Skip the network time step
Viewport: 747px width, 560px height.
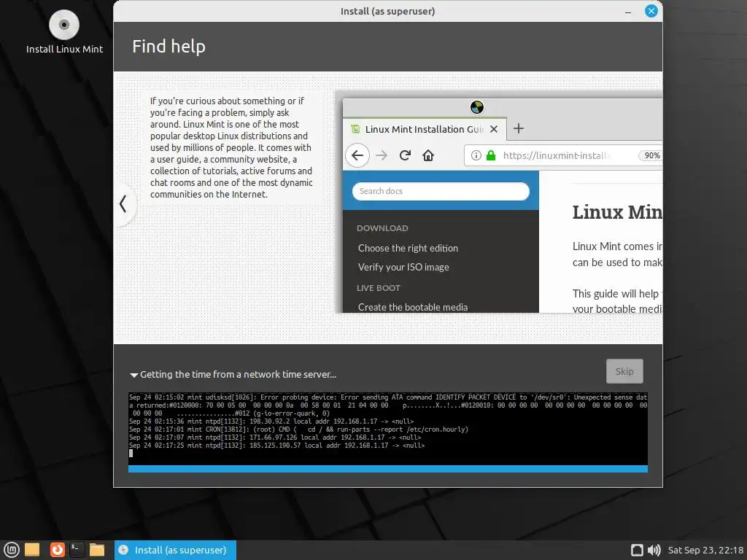pyautogui.click(x=624, y=371)
